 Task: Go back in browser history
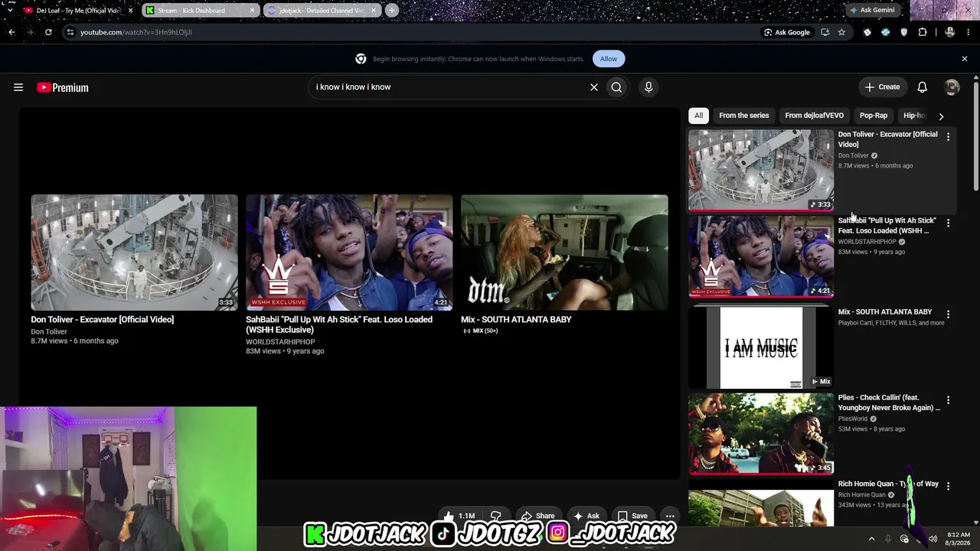11,32
